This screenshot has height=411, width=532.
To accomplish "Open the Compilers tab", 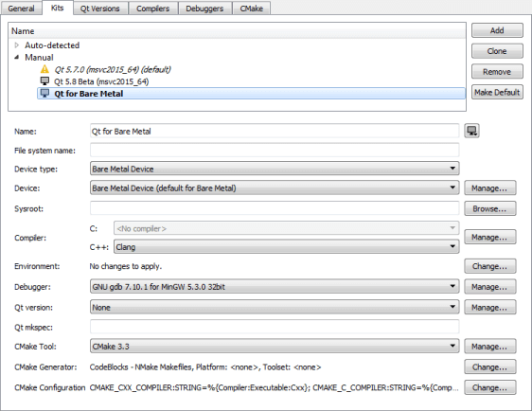I will [152, 9].
